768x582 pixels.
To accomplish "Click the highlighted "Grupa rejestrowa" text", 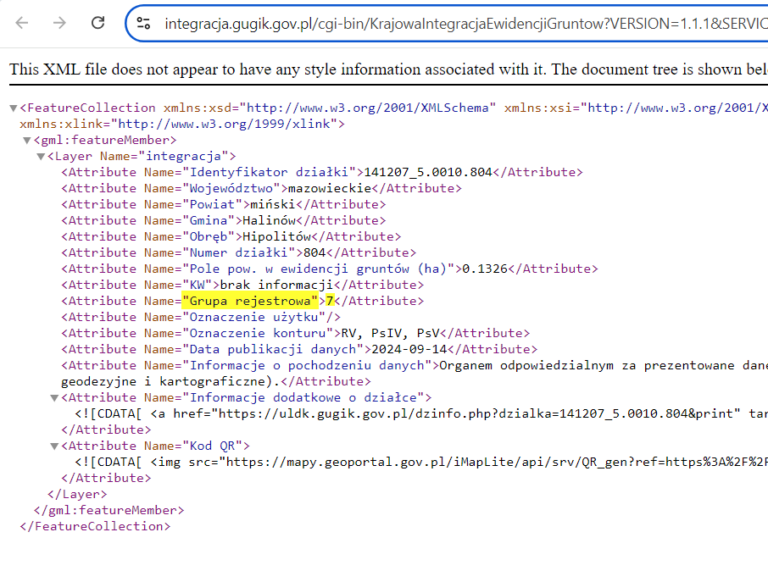I will [x=250, y=301].
